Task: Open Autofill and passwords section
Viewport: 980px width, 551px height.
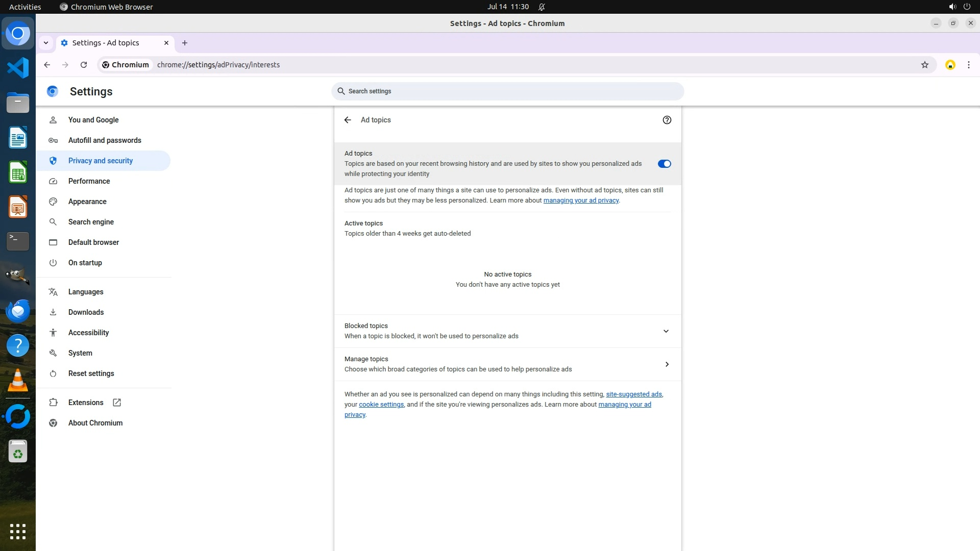Action: 105,140
